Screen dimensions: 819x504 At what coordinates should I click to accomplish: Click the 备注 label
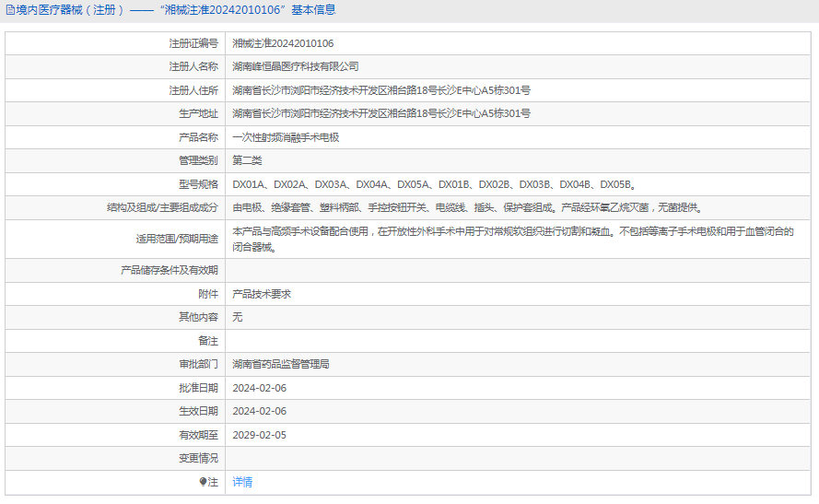tap(208, 341)
